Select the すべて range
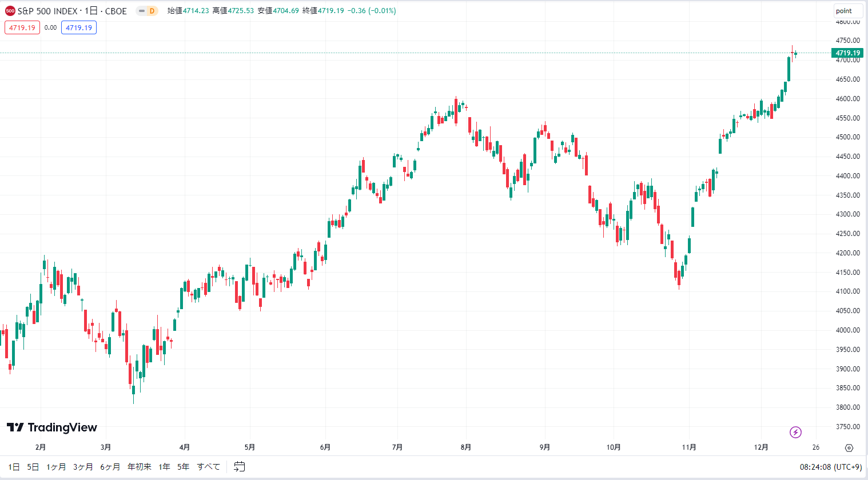The image size is (868, 480). (209, 467)
